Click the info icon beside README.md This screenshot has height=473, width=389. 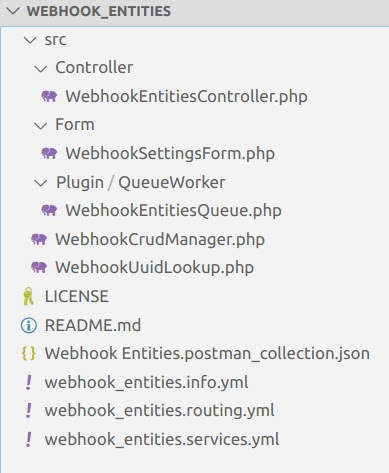pyautogui.click(x=29, y=325)
